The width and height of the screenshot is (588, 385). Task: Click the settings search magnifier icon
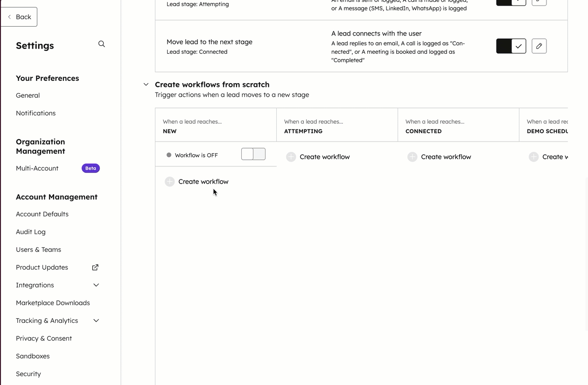tap(101, 44)
